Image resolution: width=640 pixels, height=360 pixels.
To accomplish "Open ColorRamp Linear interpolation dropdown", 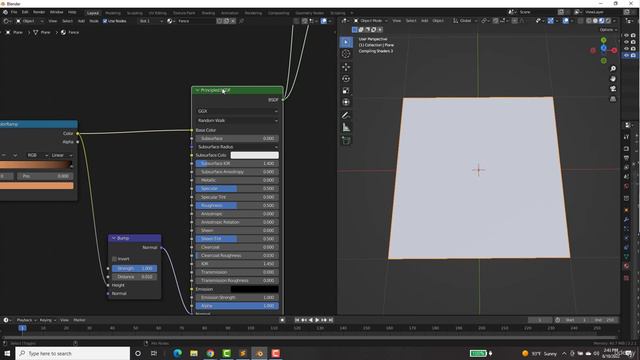I will pyautogui.click(x=62, y=156).
